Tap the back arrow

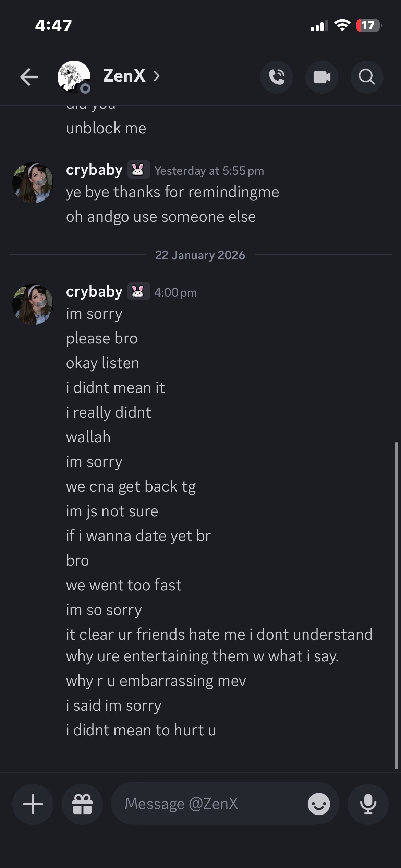[29, 76]
